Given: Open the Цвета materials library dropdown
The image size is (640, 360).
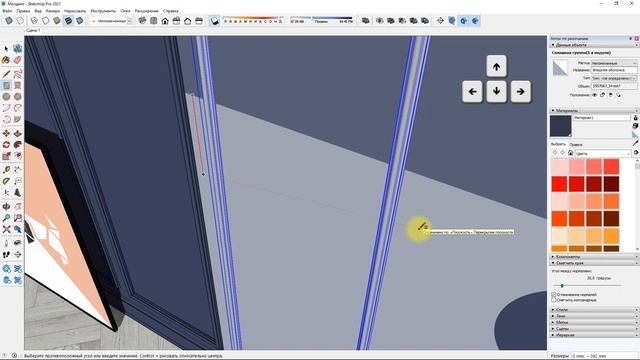Looking at the screenshot, I should tap(603, 153).
